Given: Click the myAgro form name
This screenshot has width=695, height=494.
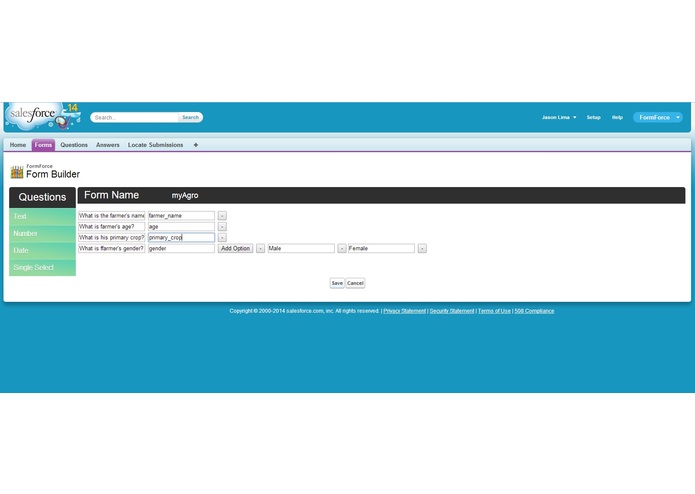Looking at the screenshot, I should pyautogui.click(x=185, y=195).
